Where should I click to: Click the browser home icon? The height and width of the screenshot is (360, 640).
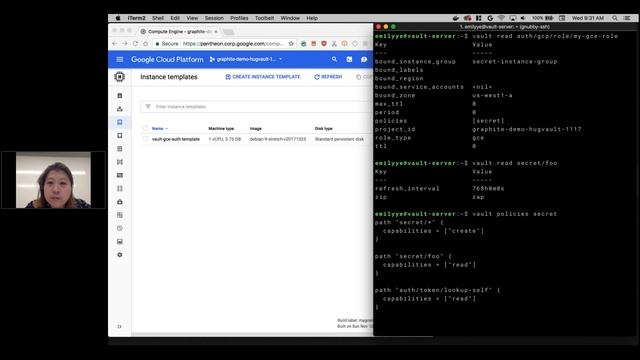click(145, 44)
